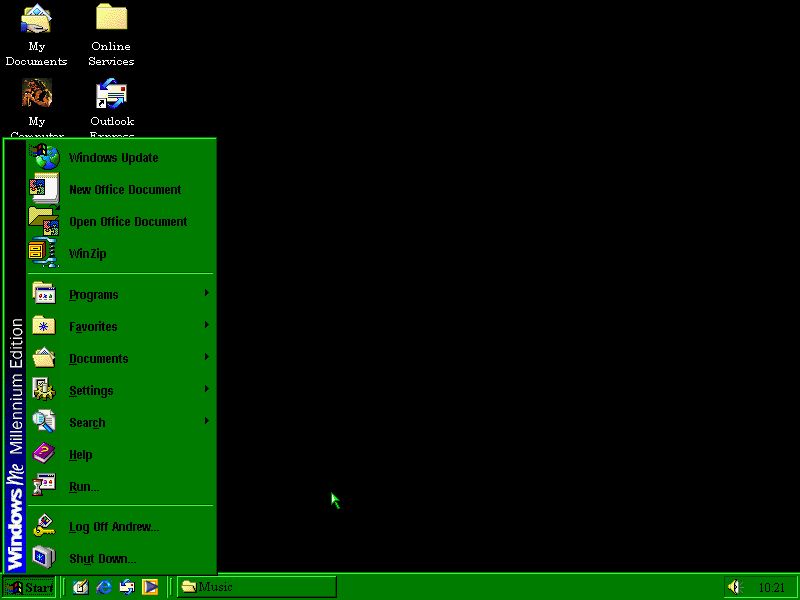Switch to Music taskbar window button
Image resolution: width=800 pixels, height=600 pixels.
click(257, 587)
